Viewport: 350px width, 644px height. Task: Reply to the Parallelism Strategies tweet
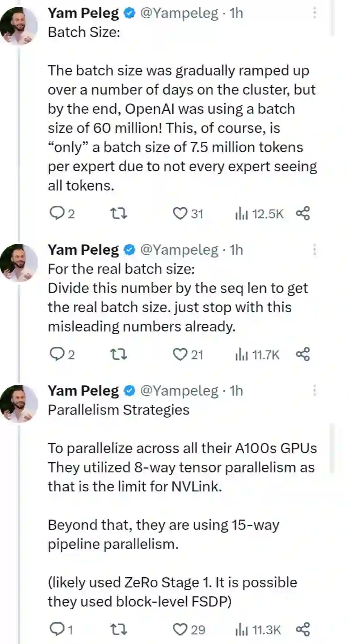coord(57,629)
